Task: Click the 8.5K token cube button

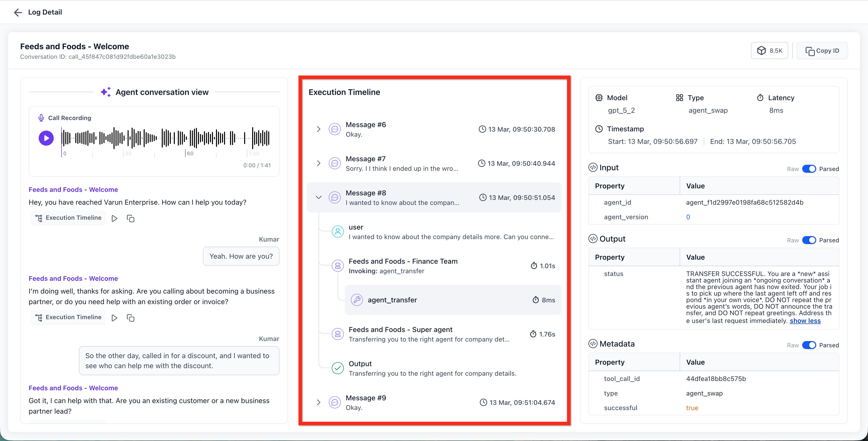Action: pos(769,51)
